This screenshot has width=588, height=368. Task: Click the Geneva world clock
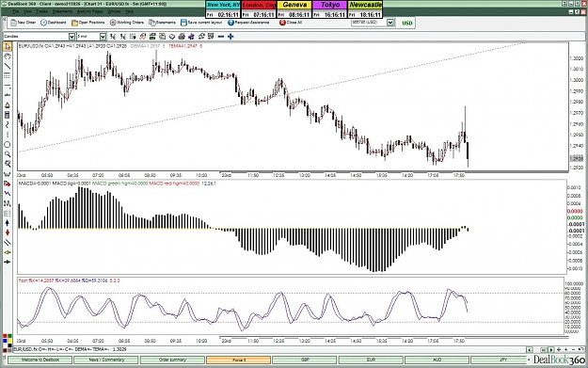(x=294, y=9)
